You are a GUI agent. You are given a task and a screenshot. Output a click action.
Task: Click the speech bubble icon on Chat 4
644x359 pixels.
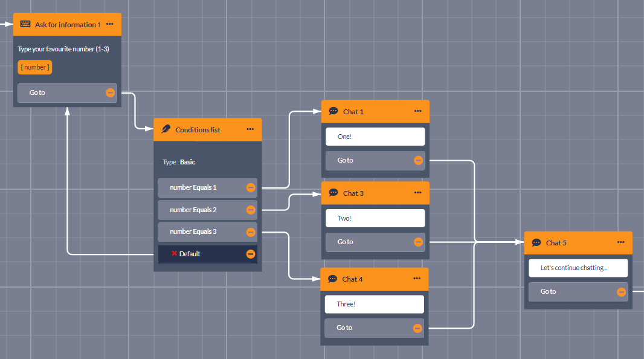[x=332, y=279]
